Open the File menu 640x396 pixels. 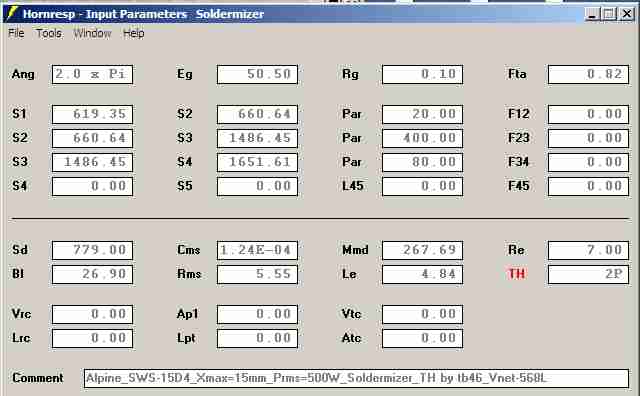point(16,33)
